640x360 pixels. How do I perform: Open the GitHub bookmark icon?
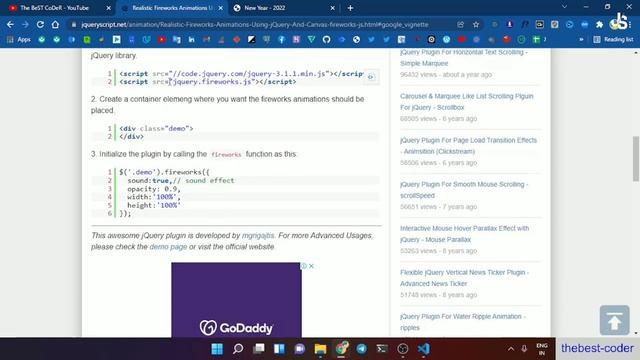(x=326, y=40)
